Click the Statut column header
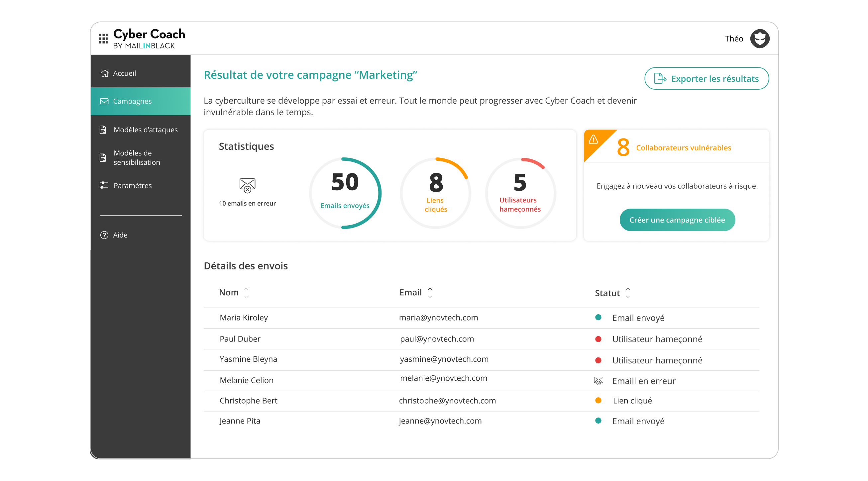 (x=607, y=293)
